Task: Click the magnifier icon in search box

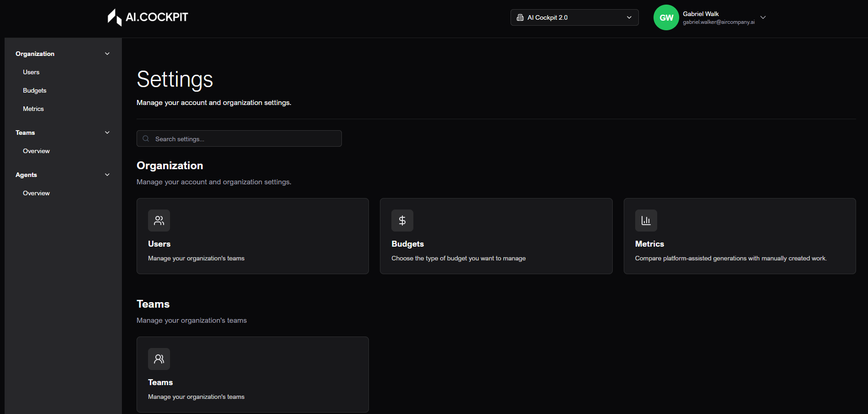Action: point(146,138)
